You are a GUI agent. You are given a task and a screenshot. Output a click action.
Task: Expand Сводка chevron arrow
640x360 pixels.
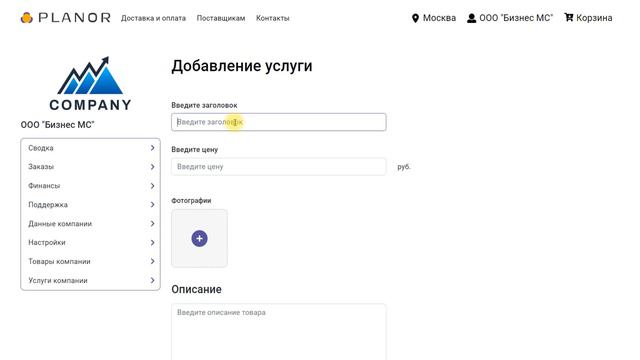coord(152,148)
